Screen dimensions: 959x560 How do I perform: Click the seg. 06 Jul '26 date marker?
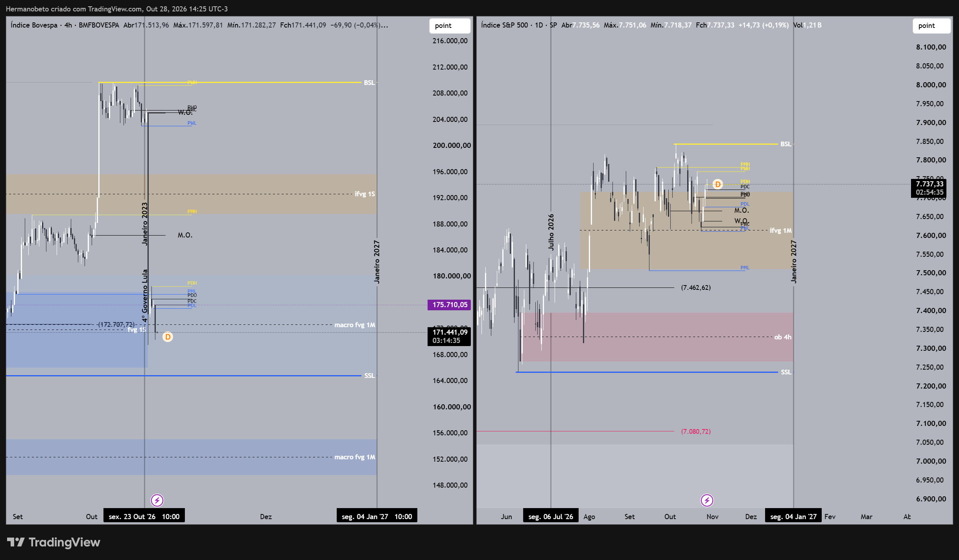[x=551, y=516]
